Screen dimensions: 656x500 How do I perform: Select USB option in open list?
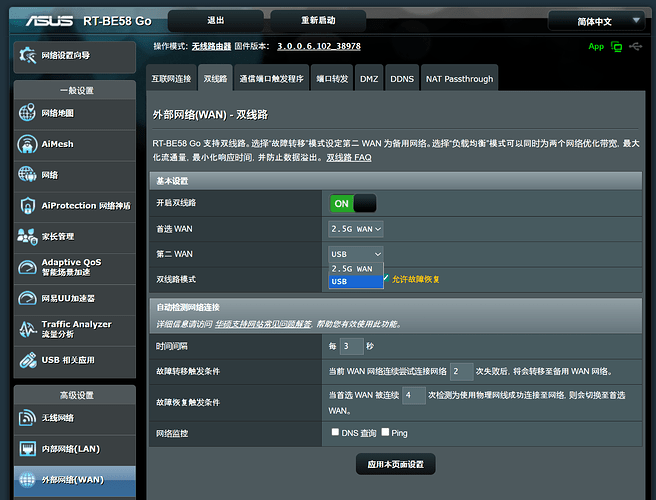pyautogui.click(x=356, y=282)
